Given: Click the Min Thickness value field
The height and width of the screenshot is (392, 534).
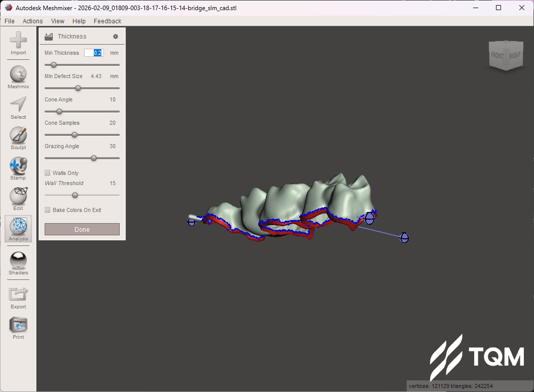Looking at the screenshot, I should 94,53.
